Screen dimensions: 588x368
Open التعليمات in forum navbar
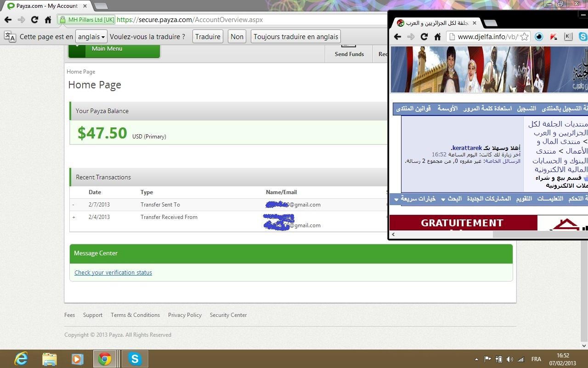click(550, 199)
